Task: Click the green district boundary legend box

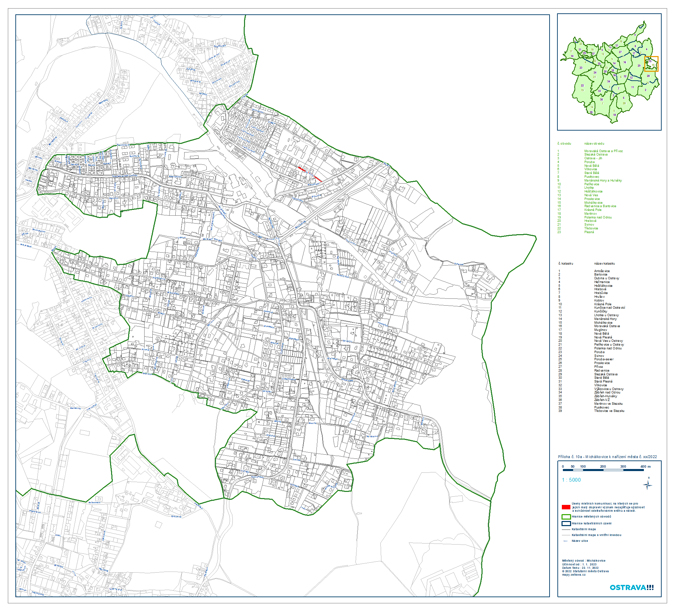Action: [566, 517]
